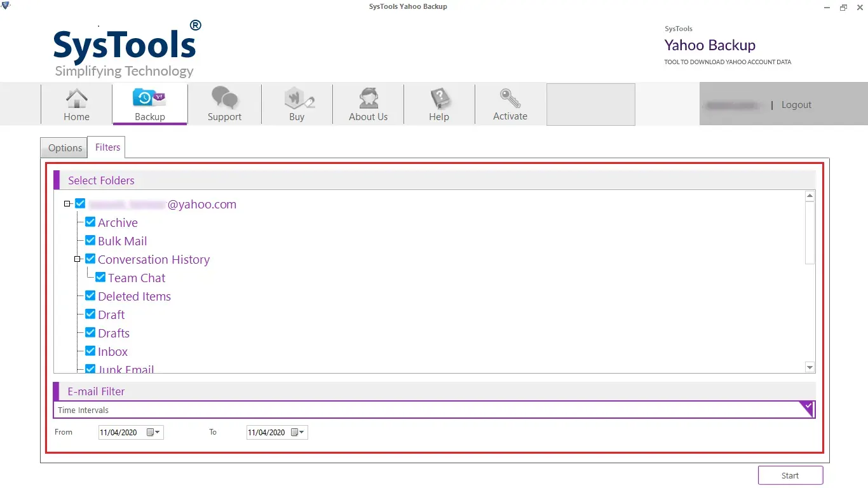The height and width of the screenshot is (488, 868).
Task: Uncheck the Team Chat checkbox
Action: pos(100,278)
